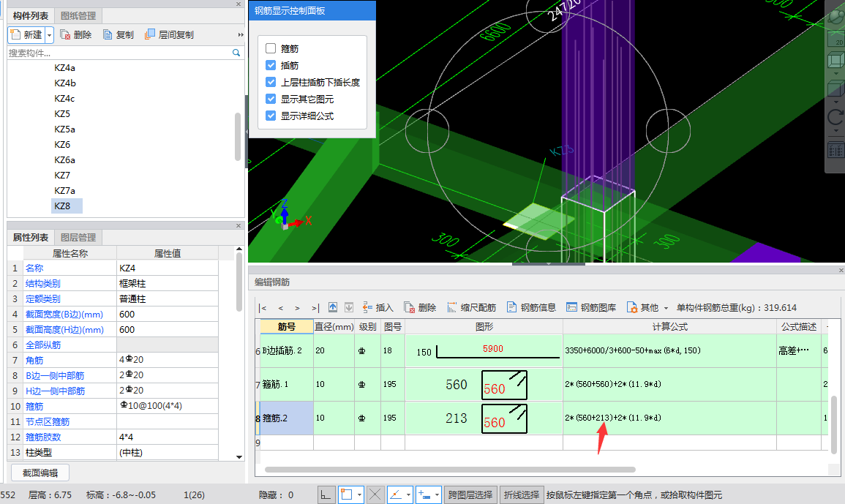Click the 角筋 property link
Image resolution: width=845 pixels, height=504 pixels.
(x=34, y=360)
